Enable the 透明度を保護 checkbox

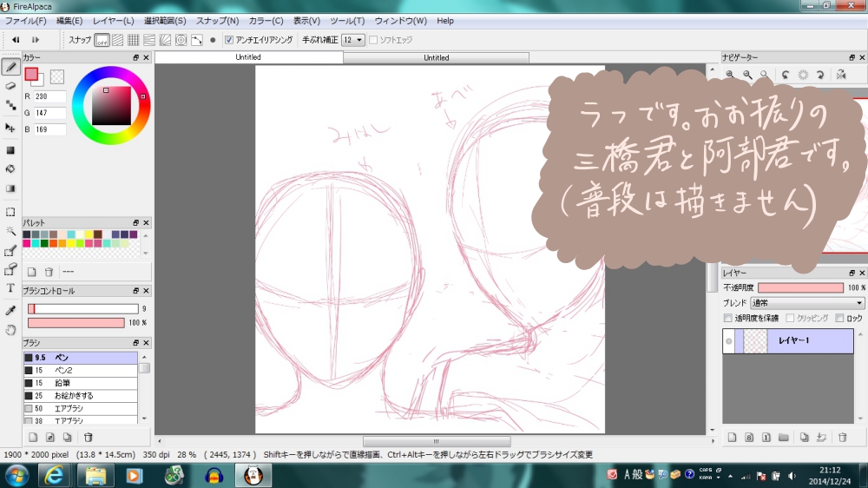(x=728, y=319)
